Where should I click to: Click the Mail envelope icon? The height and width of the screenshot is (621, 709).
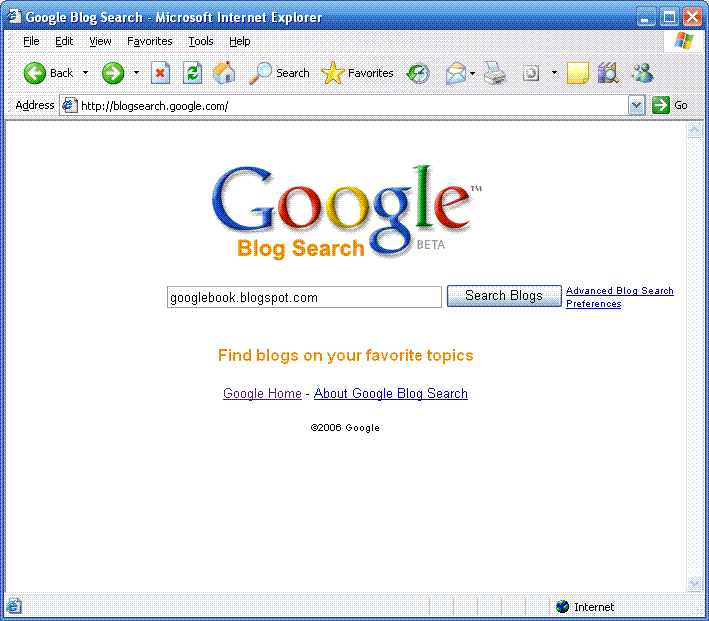pos(456,73)
